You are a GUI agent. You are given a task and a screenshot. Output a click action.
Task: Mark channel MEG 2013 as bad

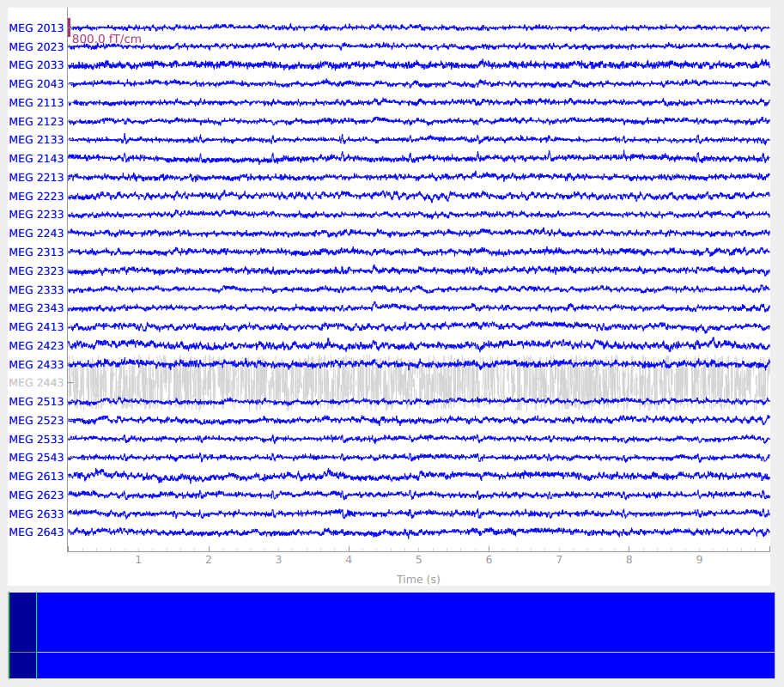[x=36, y=28]
